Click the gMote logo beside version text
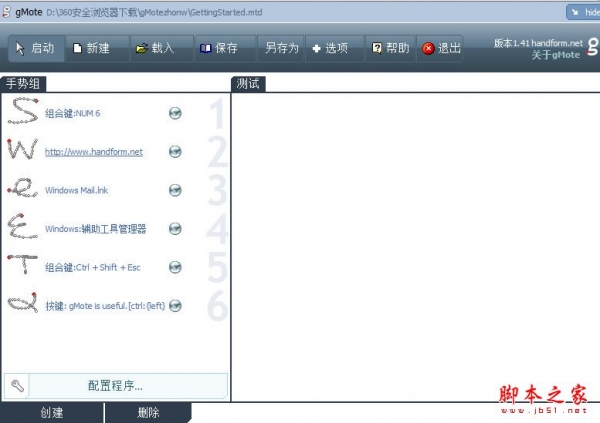 click(x=592, y=47)
